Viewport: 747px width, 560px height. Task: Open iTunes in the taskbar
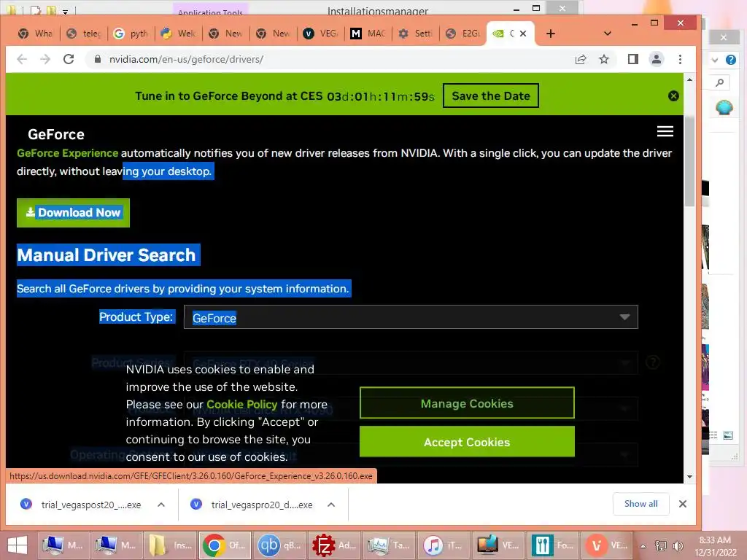pos(443,545)
